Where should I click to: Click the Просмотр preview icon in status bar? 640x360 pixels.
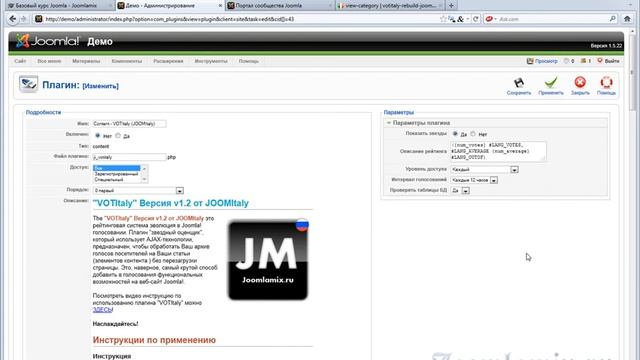pos(530,61)
